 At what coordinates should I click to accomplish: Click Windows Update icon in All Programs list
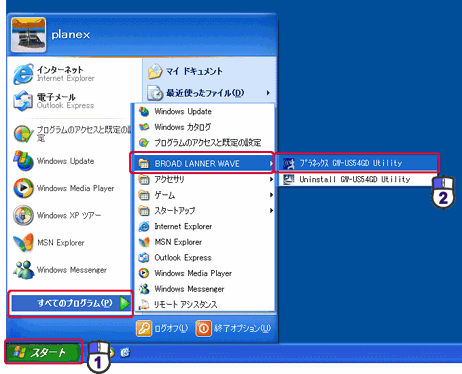click(x=144, y=112)
